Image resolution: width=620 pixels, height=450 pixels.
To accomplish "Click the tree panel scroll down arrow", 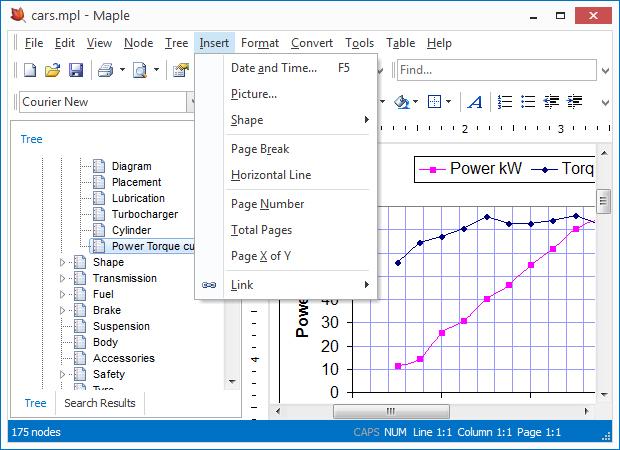I will (x=232, y=382).
